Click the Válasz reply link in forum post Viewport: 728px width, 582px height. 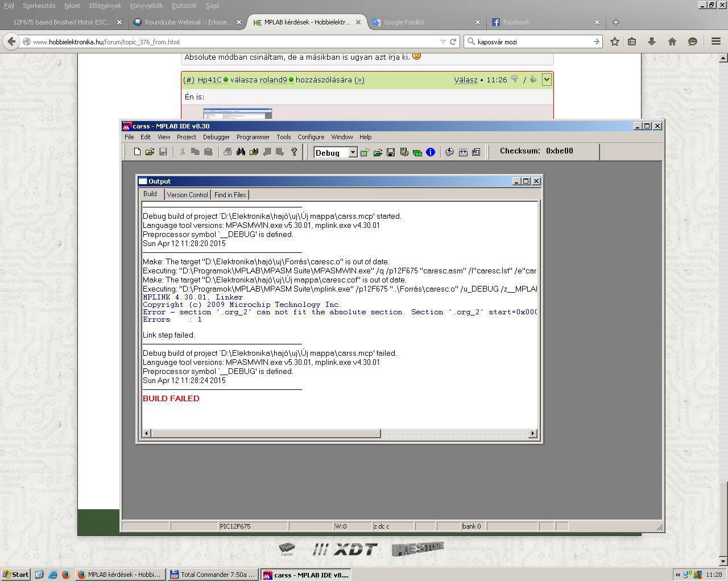coord(466,80)
